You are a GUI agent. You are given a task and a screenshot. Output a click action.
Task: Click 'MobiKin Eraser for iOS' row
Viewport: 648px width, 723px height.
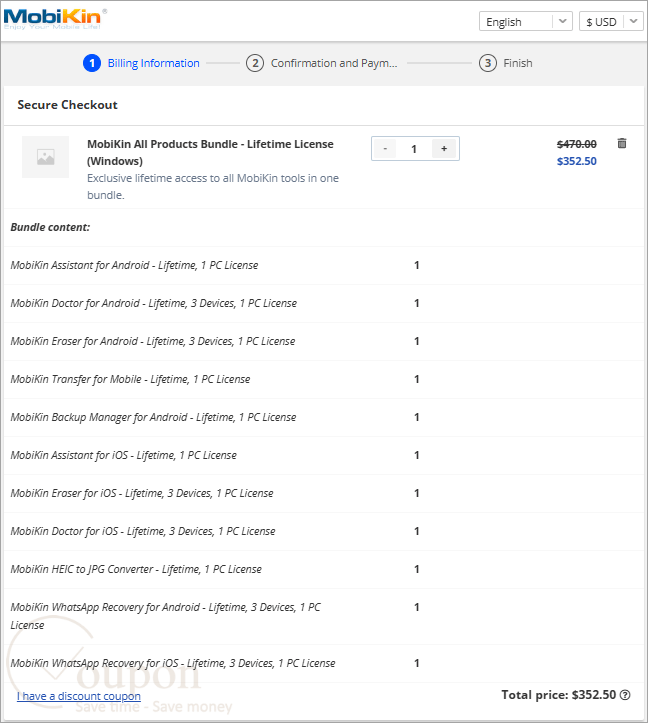[324, 493]
